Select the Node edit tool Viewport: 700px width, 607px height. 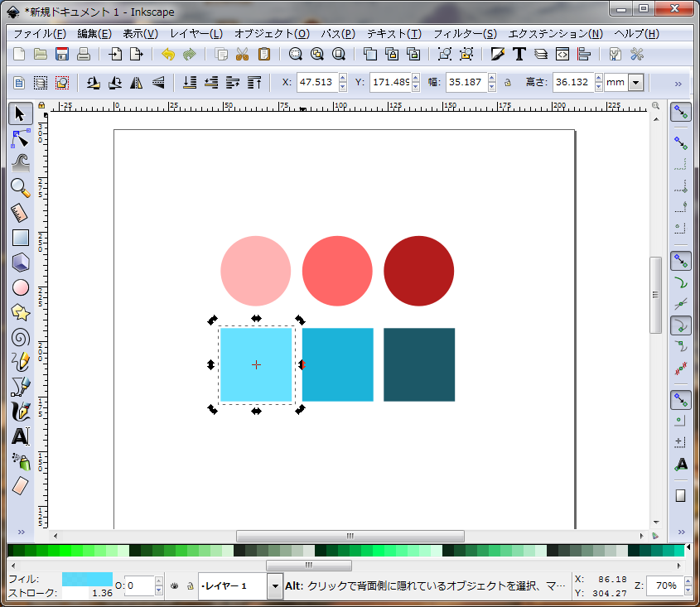tap(20, 138)
